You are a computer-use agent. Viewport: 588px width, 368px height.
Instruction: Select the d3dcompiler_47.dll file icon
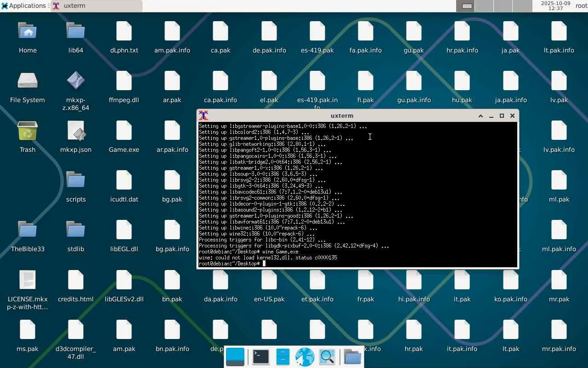(76, 330)
